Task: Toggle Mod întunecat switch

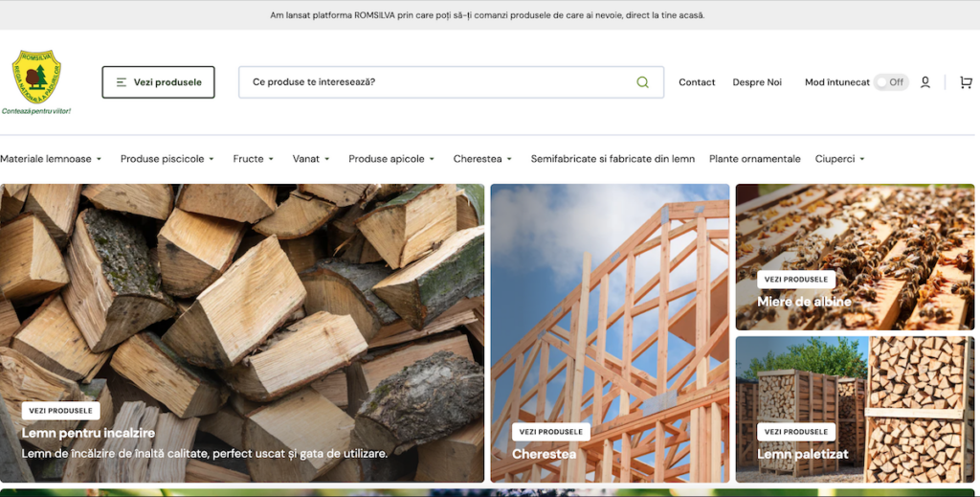Action: pyautogui.click(x=891, y=82)
